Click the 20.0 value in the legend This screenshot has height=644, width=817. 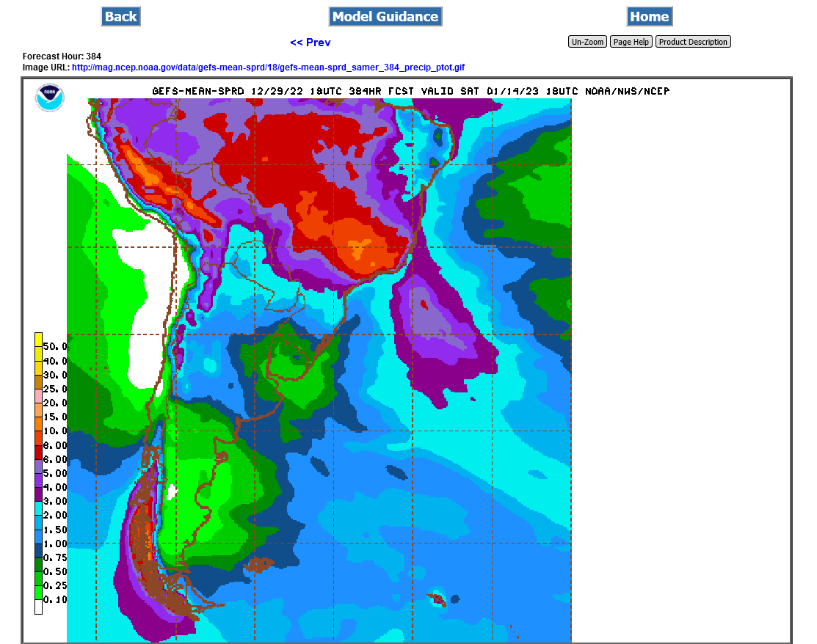[x=55, y=403]
